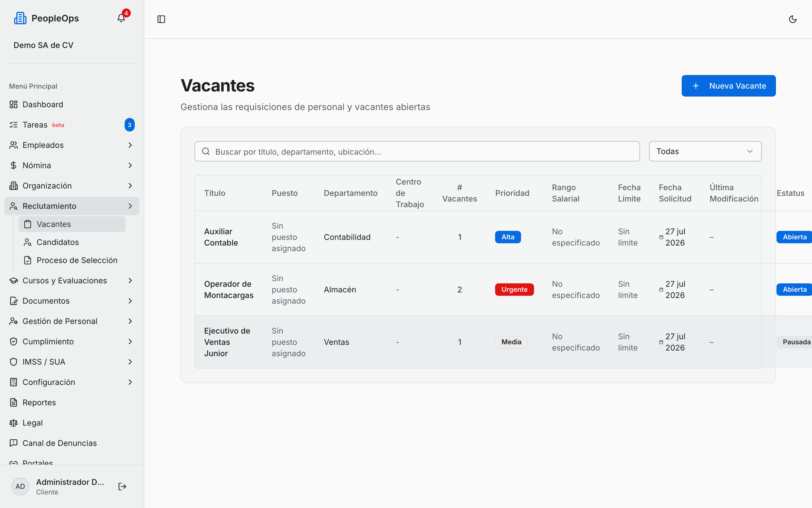Screen dimensions: 812x508
Task: Select the Proceso de Selección submenu item
Action: pyautogui.click(x=72, y=260)
